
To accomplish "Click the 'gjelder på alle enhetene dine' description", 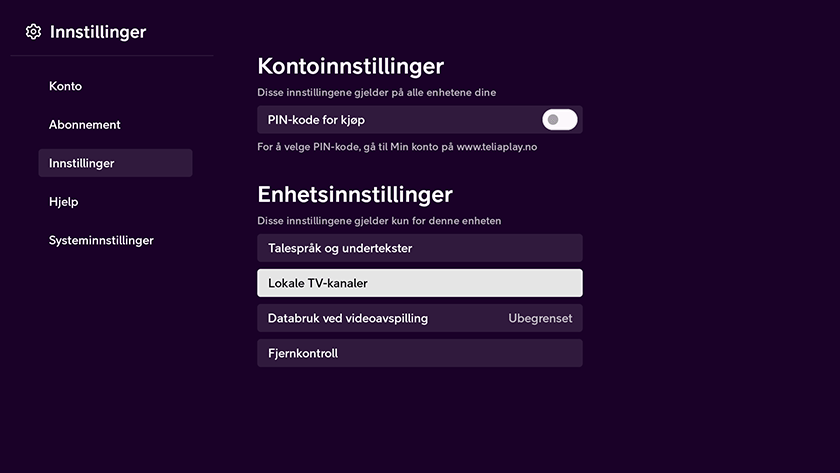I will click(x=376, y=93).
